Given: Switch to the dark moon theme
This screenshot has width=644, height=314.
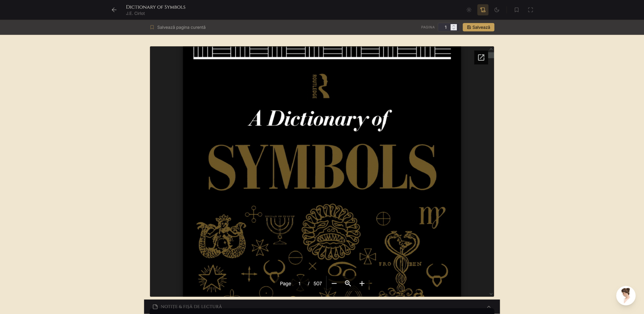Looking at the screenshot, I should [497, 10].
